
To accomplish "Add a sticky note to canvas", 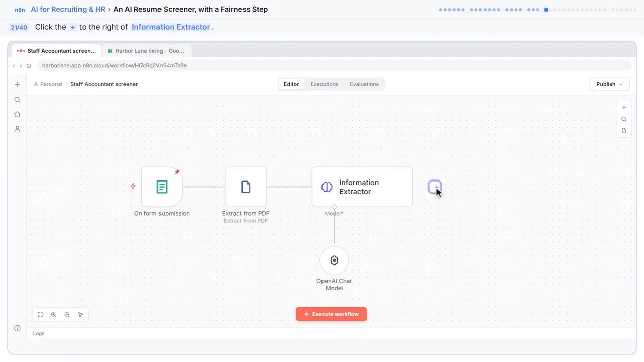I will tap(624, 131).
